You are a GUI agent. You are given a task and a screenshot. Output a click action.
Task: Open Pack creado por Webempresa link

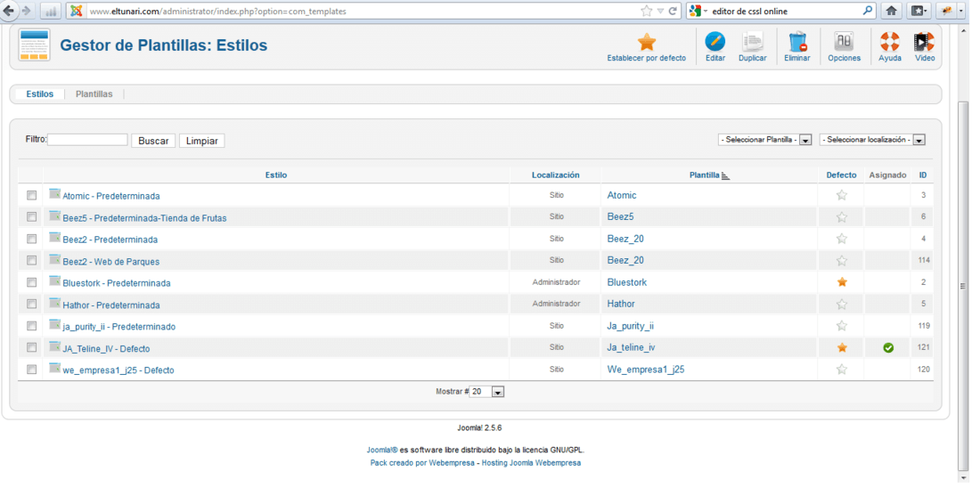pos(422,463)
